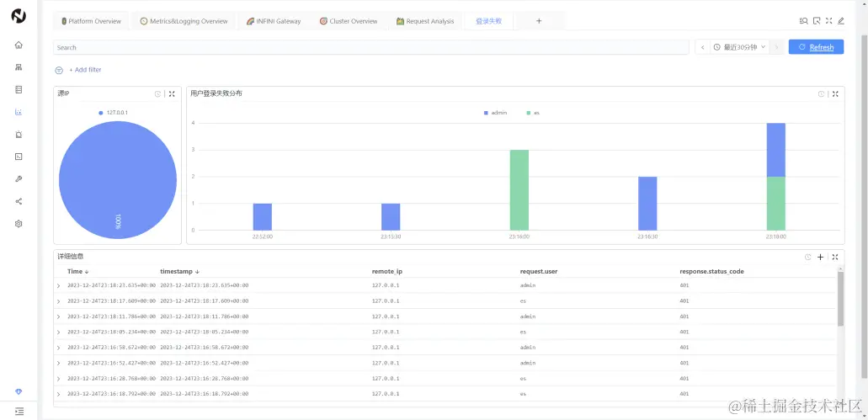Open the data table icon in sidebar

19,89
